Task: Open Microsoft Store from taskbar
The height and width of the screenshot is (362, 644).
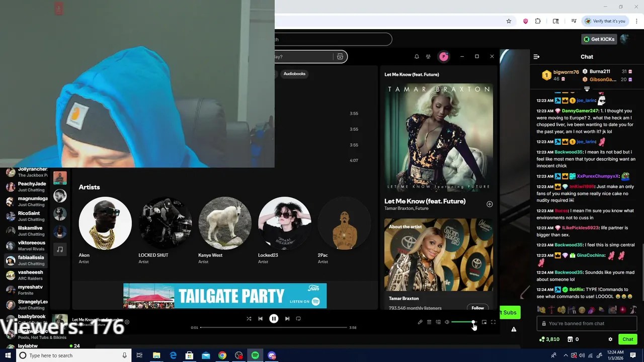Action: (189, 355)
